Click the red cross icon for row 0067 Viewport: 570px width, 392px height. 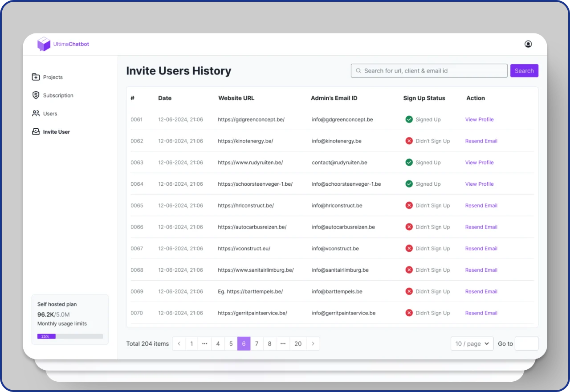(x=409, y=249)
